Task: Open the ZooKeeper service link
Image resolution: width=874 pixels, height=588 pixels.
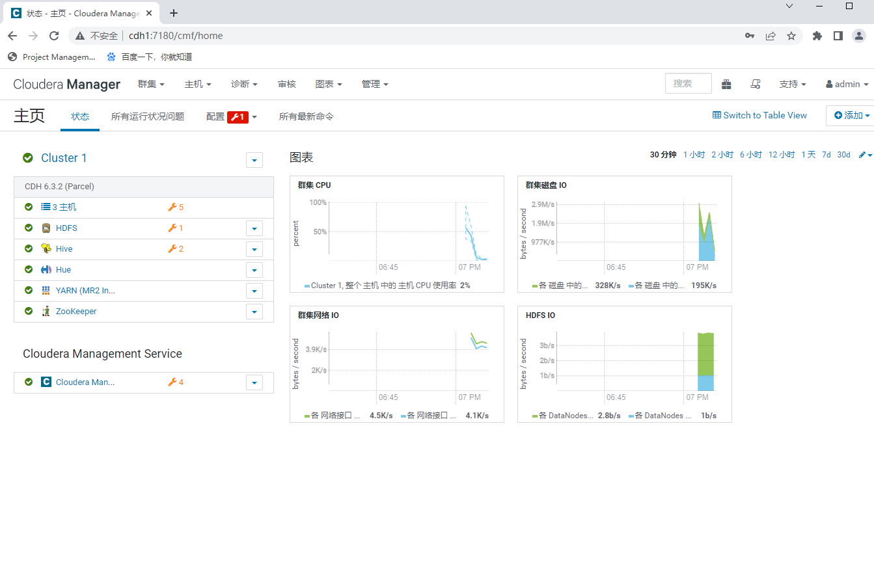Action: pyautogui.click(x=76, y=311)
